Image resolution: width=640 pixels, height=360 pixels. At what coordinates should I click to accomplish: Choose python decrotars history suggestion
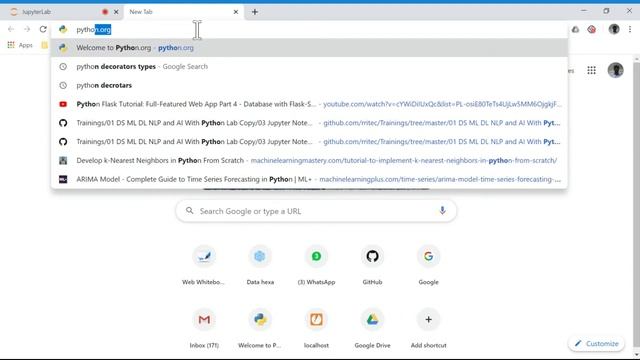(309, 85)
